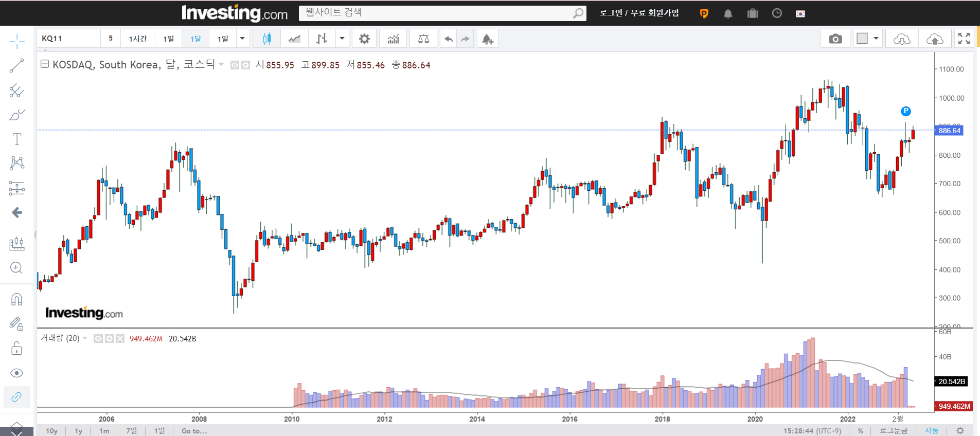The image size is (980, 436).
Task: Select chart layout square button
Action: click(862, 39)
